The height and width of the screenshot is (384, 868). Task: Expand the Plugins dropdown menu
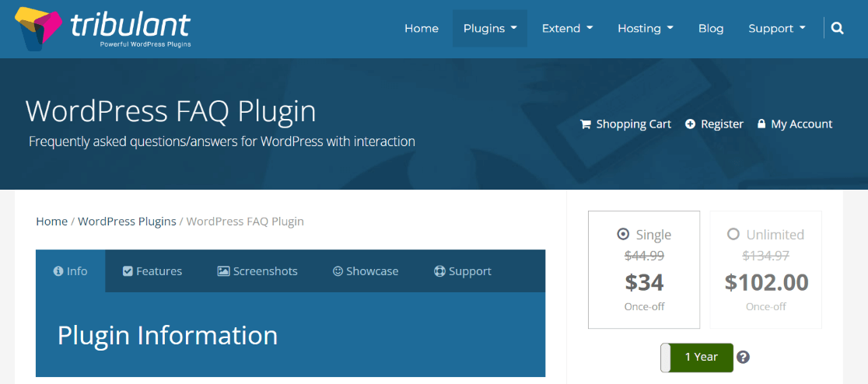coord(490,28)
